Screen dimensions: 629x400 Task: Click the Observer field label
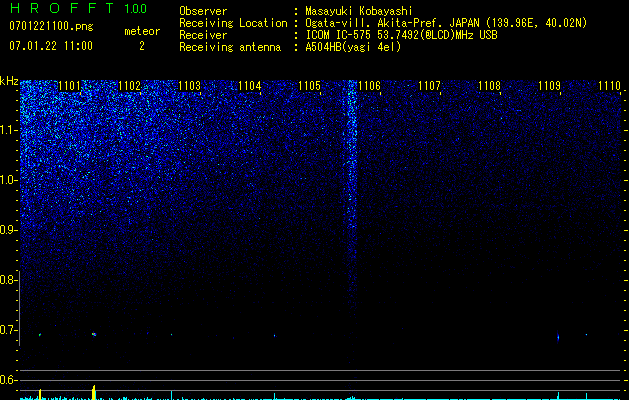(203, 11)
